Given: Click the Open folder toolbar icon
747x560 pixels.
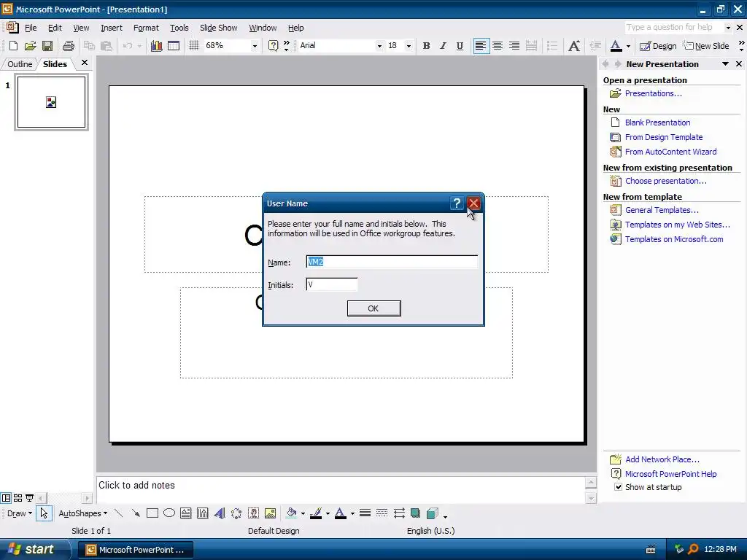Looking at the screenshot, I should (31, 46).
